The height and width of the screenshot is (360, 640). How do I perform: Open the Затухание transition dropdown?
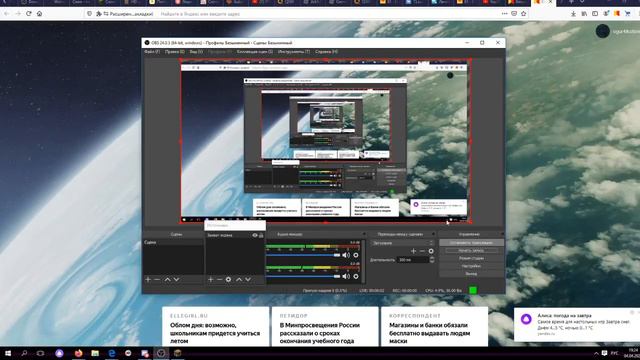coord(402,243)
